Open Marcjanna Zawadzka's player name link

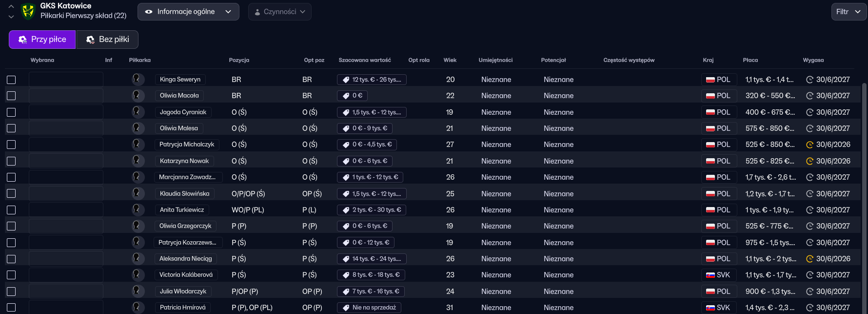[187, 177]
